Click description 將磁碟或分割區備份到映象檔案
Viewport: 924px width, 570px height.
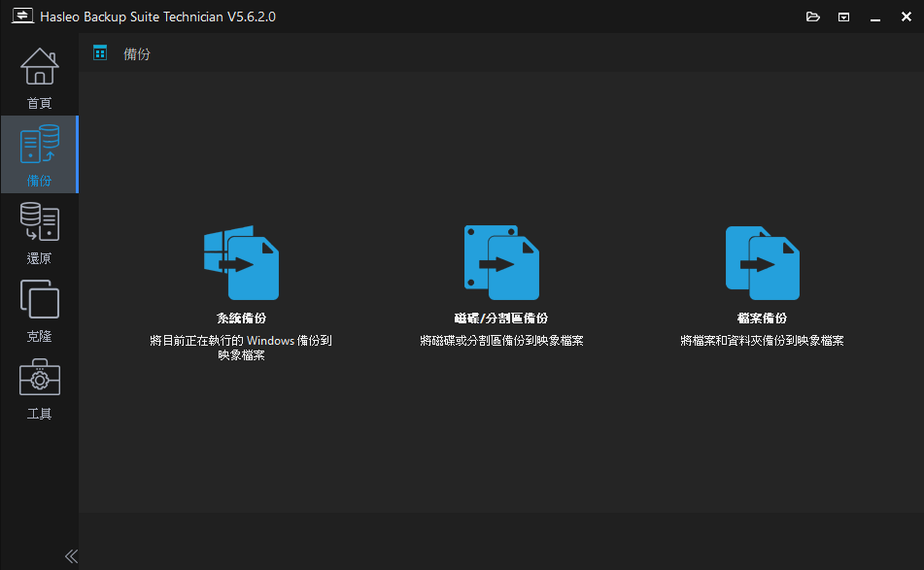point(501,341)
